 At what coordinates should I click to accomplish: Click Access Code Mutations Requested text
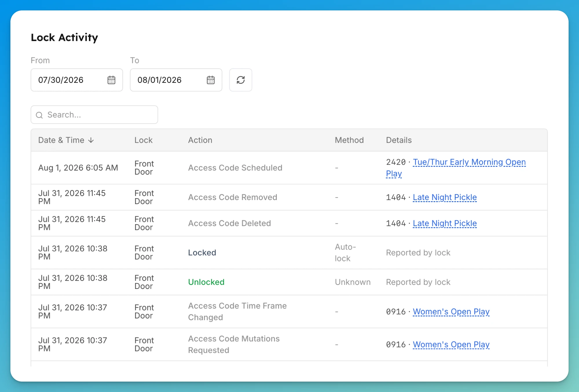[x=234, y=345]
